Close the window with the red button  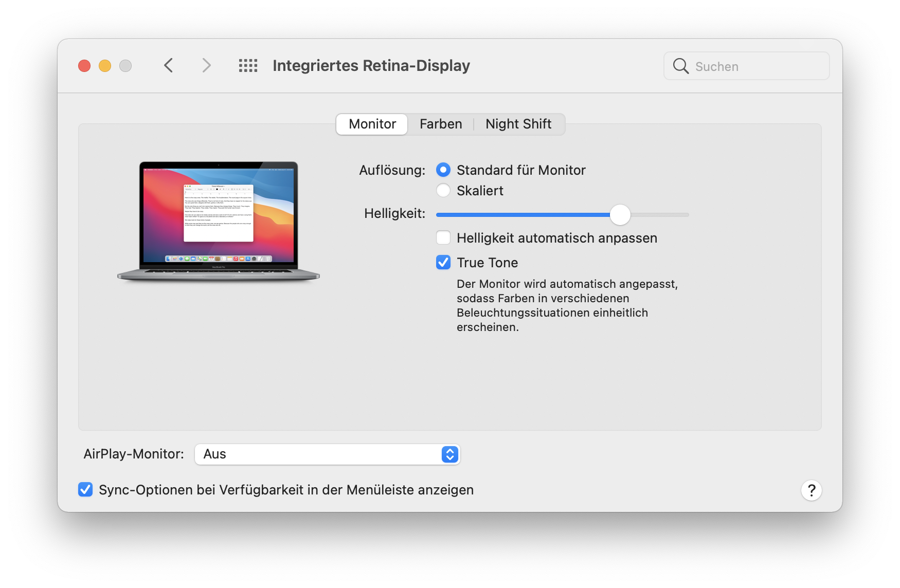click(84, 66)
